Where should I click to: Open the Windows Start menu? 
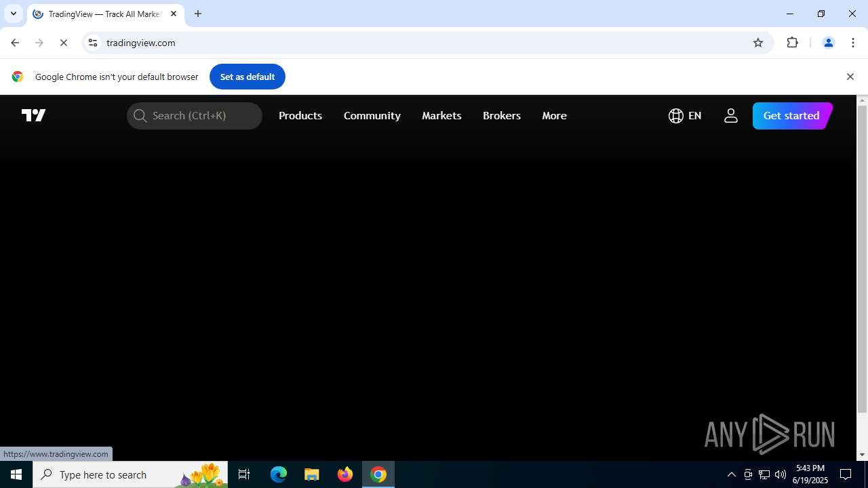[16, 474]
